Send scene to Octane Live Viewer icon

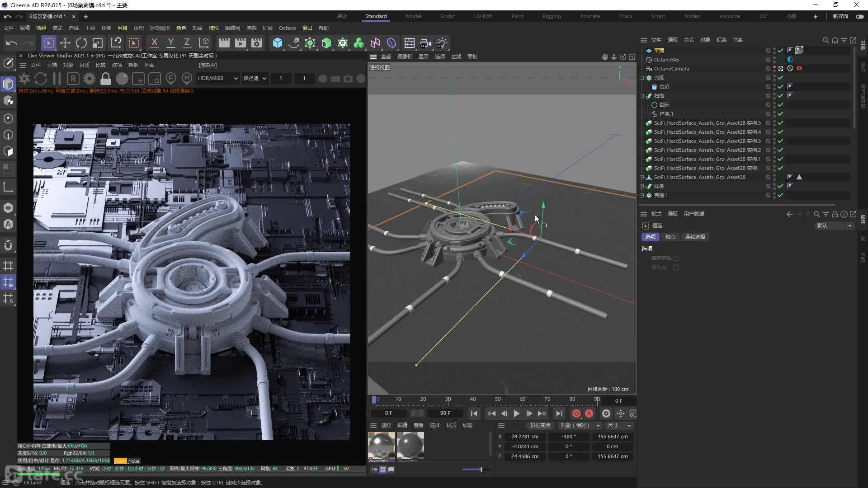24,79
